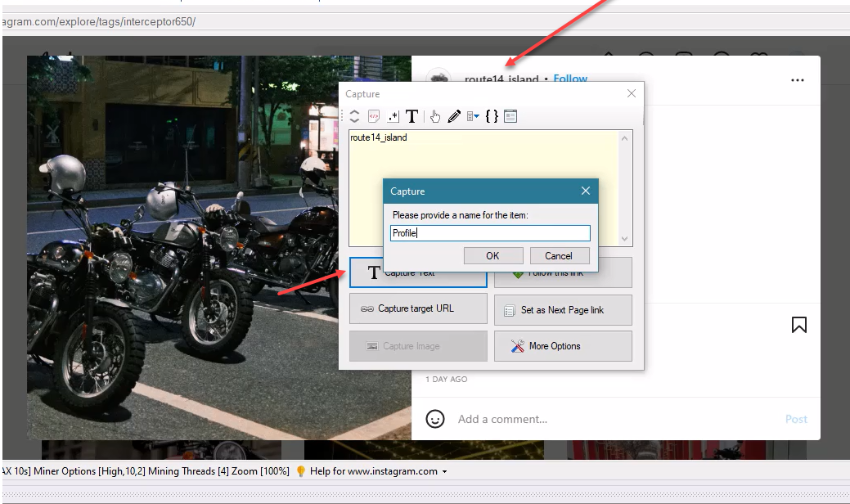This screenshot has width=850, height=504.
Task: Select the bold T text icon in toolbar
Action: pos(412,117)
